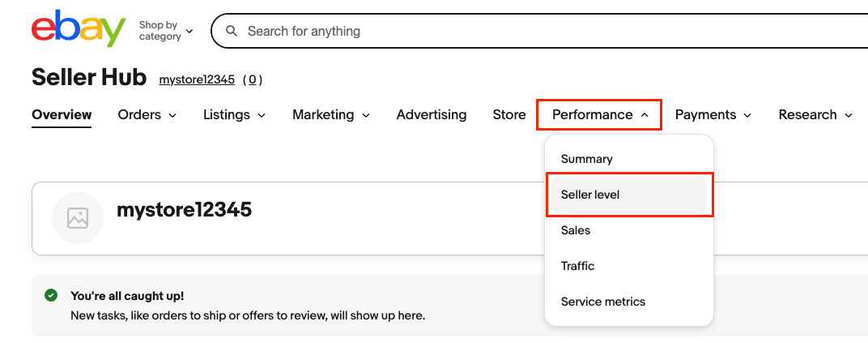The height and width of the screenshot is (343, 868).
Task: Expand the Research menu
Action: (x=815, y=114)
